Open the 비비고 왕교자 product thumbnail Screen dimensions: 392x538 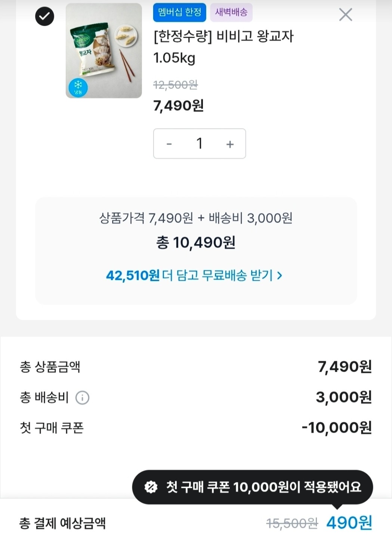[x=104, y=50]
